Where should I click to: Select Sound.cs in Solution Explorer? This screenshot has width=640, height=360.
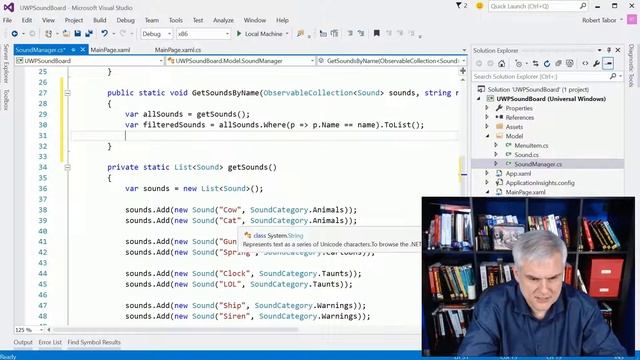point(527,155)
